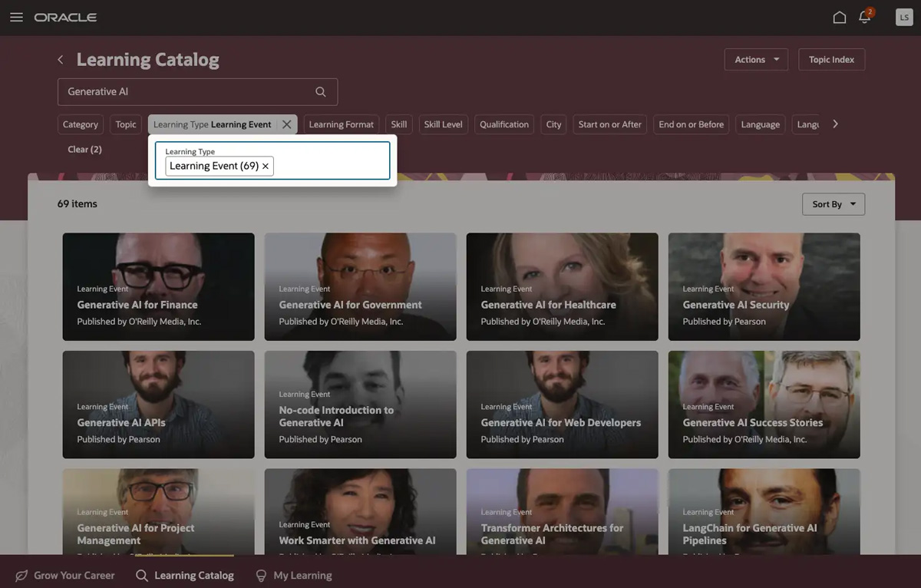Open Generative AI for Finance card
This screenshot has width=921, height=588.
(158, 286)
